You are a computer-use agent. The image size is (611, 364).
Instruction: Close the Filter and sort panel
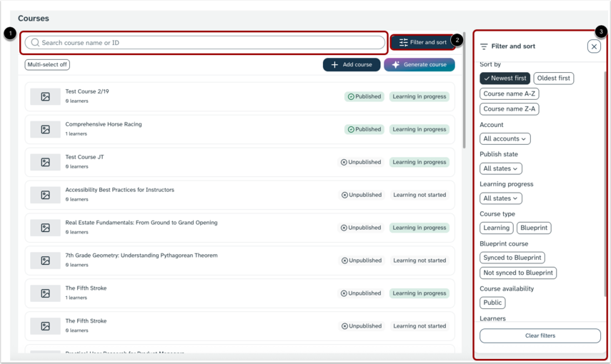[x=594, y=46]
